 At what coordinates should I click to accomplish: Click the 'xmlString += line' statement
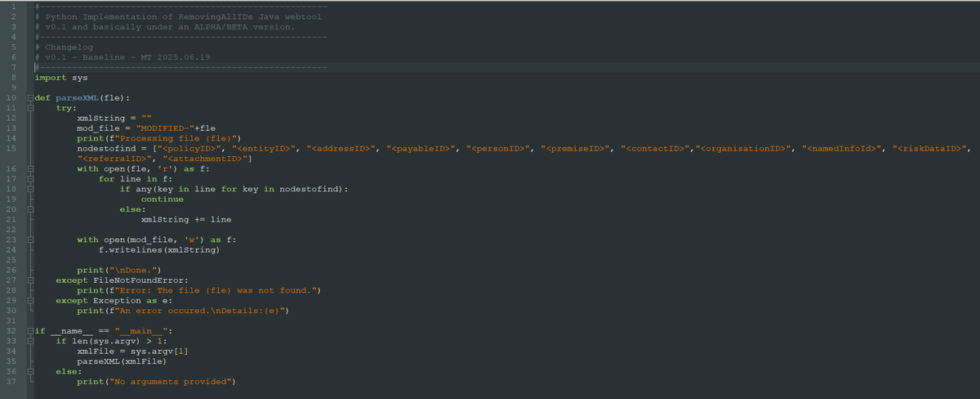click(186, 220)
